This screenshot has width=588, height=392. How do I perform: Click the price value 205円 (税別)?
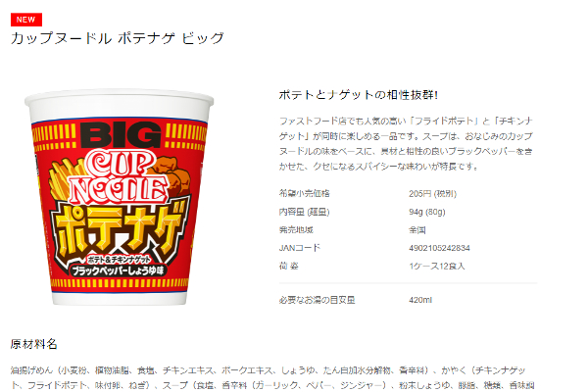[432, 194]
